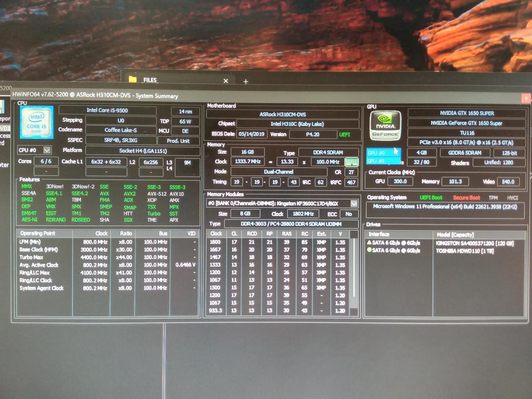Click the NVIDIA GTX 1650 SUPER field

coord(467,113)
